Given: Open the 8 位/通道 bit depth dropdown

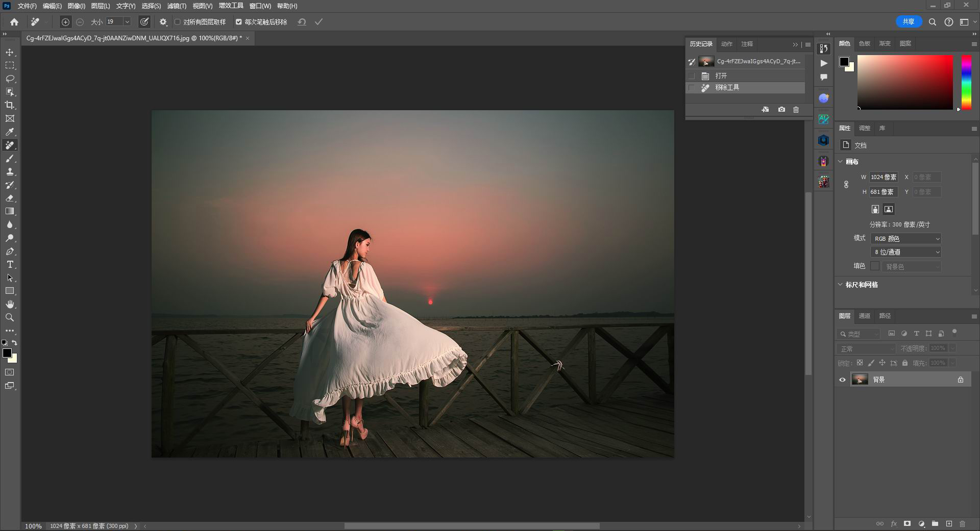Looking at the screenshot, I should [x=906, y=252].
